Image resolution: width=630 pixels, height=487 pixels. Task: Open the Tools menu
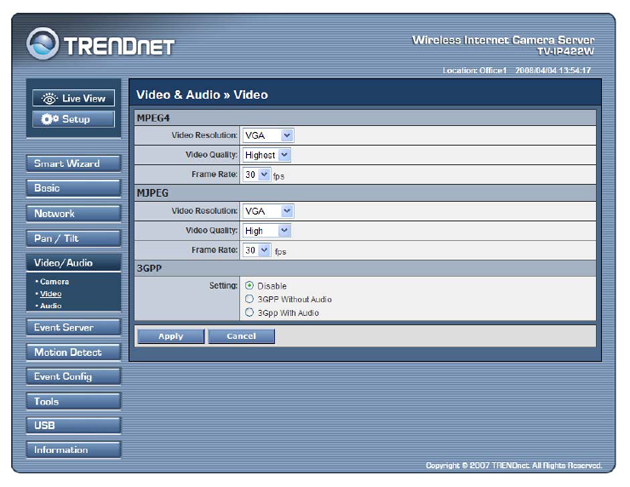tap(74, 401)
